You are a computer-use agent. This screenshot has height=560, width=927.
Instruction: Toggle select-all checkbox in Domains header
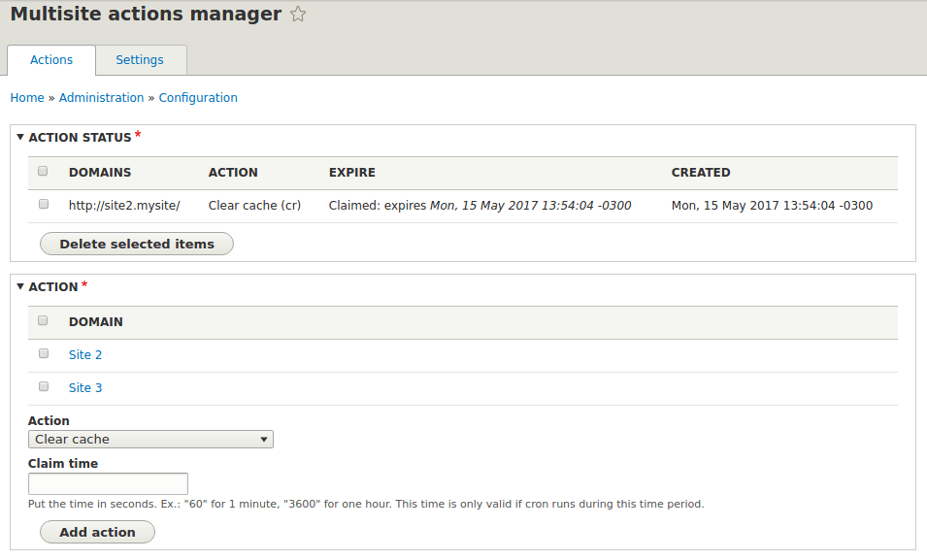click(43, 171)
